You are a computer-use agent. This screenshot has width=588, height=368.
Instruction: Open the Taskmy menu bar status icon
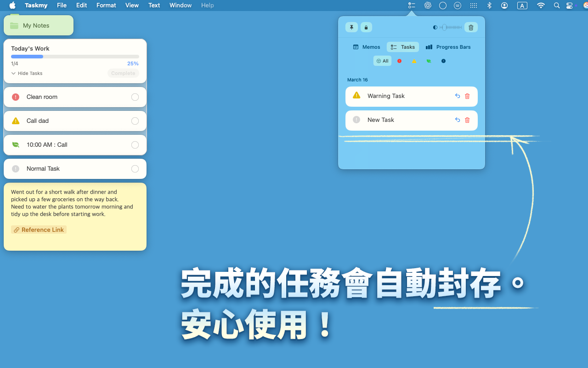(412, 6)
